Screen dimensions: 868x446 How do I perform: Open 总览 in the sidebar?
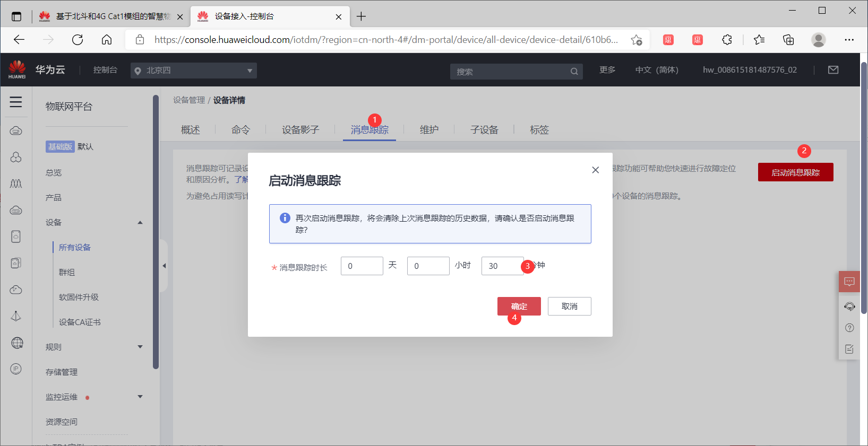54,173
